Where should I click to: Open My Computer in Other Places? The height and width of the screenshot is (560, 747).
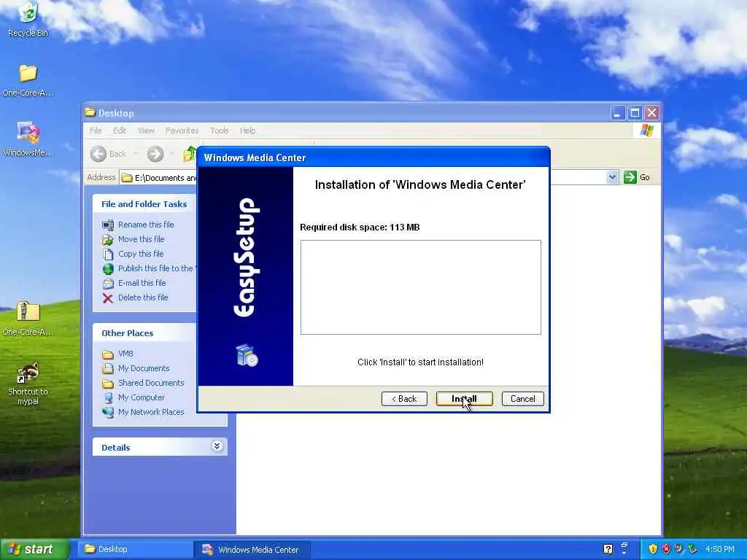click(142, 397)
